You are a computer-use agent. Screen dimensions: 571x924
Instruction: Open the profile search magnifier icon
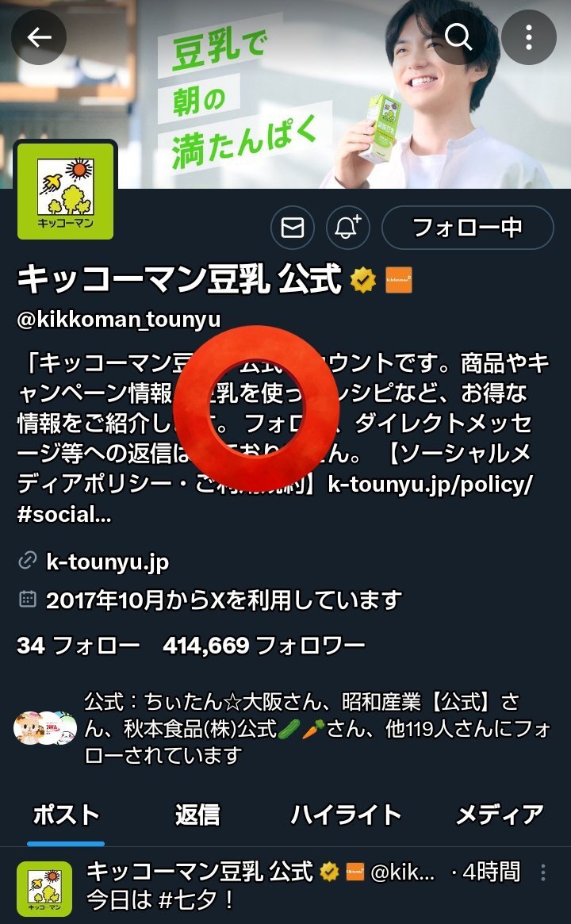pos(459,37)
